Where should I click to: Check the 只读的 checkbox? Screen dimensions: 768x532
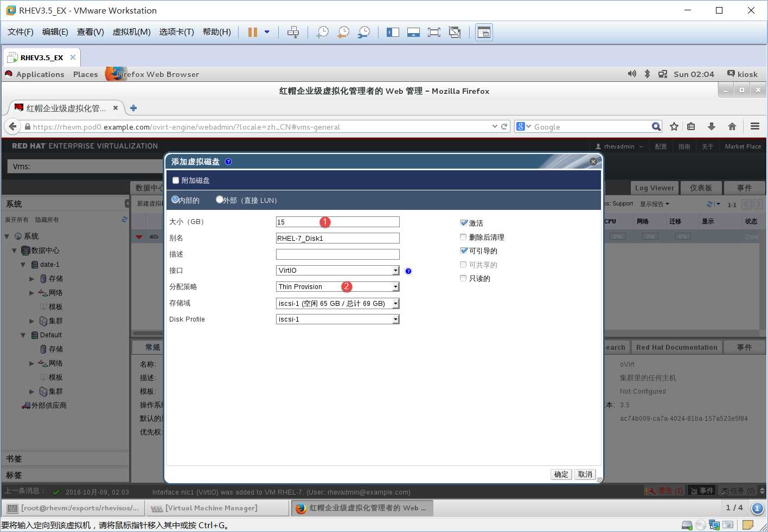pyautogui.click(x=463, y=278)
